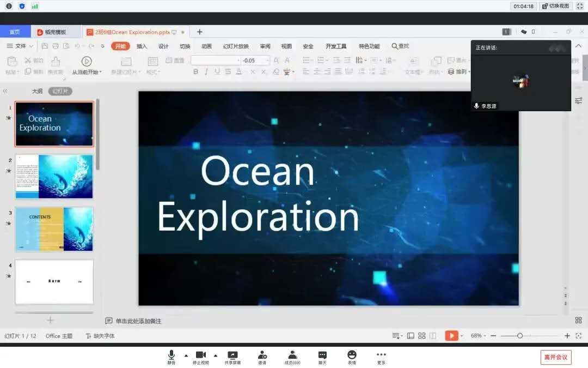Expand the audio options arrow beside mute
Image resolution: width=588 pixels, height=368 pixels.
coord(186,355)
